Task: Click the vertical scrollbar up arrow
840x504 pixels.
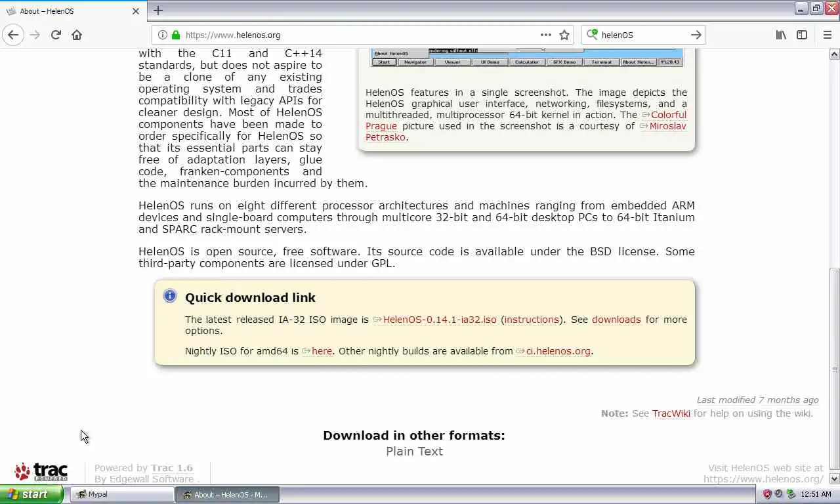Action: click(834, 54)
